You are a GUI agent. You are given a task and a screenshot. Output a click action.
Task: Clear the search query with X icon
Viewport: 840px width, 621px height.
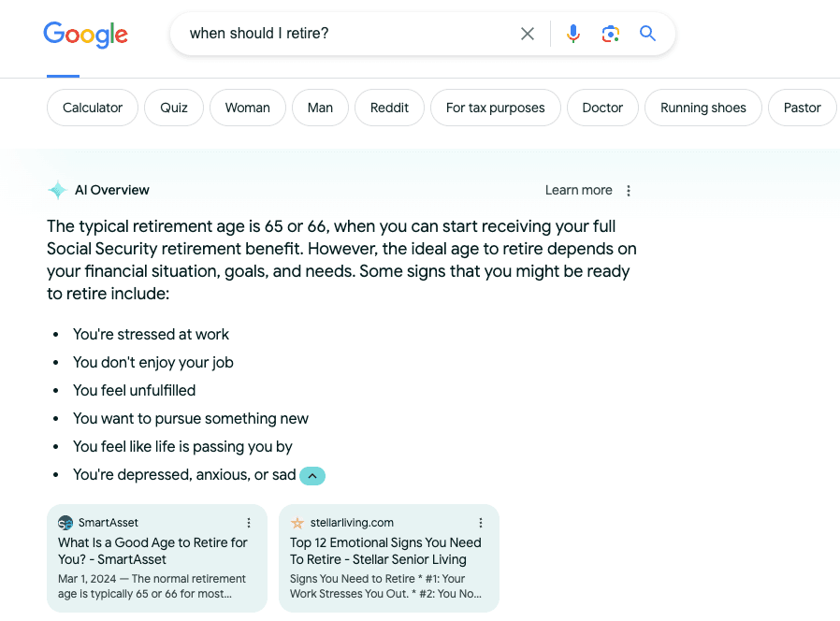(x=528, y=34)
